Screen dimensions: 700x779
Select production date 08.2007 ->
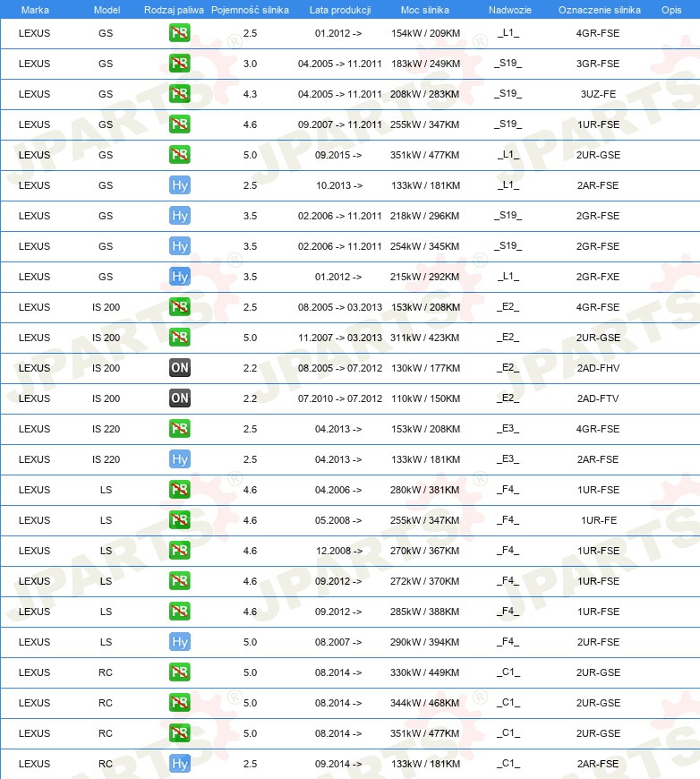coord(338,642)
